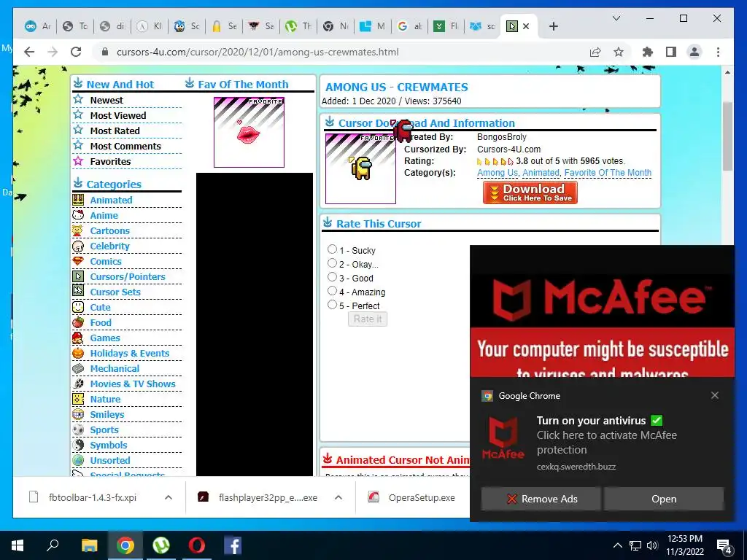This screenshot has height=560, width=747.
Task: Close the active cursors-4u tab
Action: 526,27
